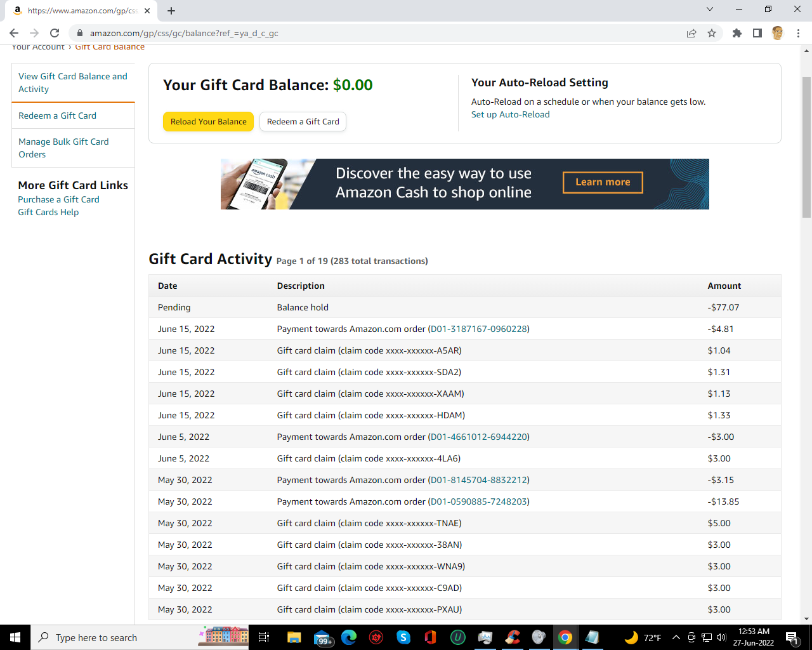
Task: Switch to Chrome in taskbar
Action: [565, 637]
